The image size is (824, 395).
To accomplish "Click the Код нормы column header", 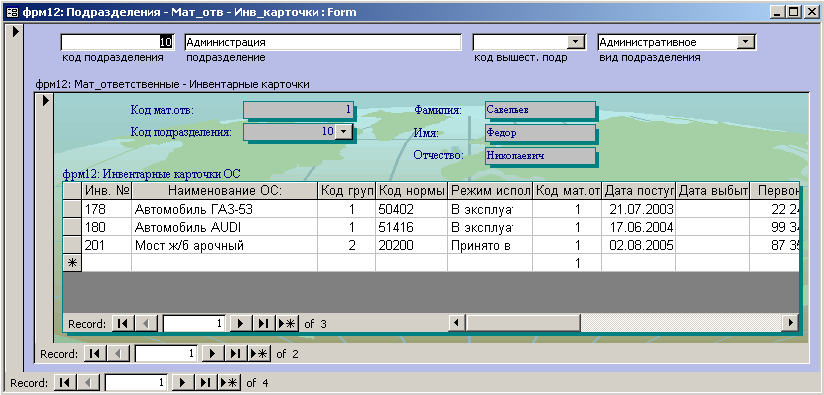I will tap(411, 191).
